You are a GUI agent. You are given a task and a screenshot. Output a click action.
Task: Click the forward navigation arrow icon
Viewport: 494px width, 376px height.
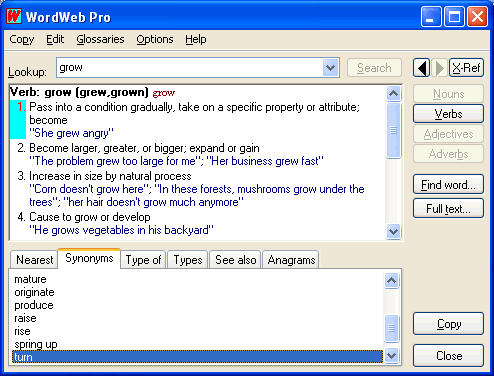pyautogui.click(x=439, y=68)
